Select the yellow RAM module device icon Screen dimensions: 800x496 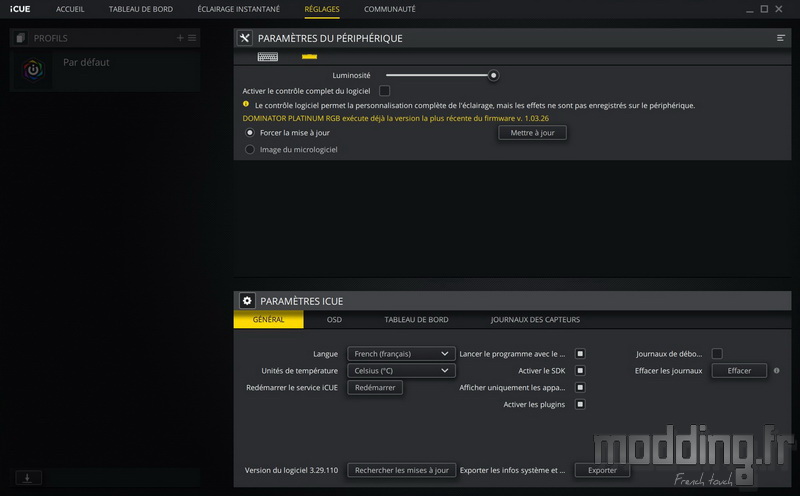tap(309, 57)
